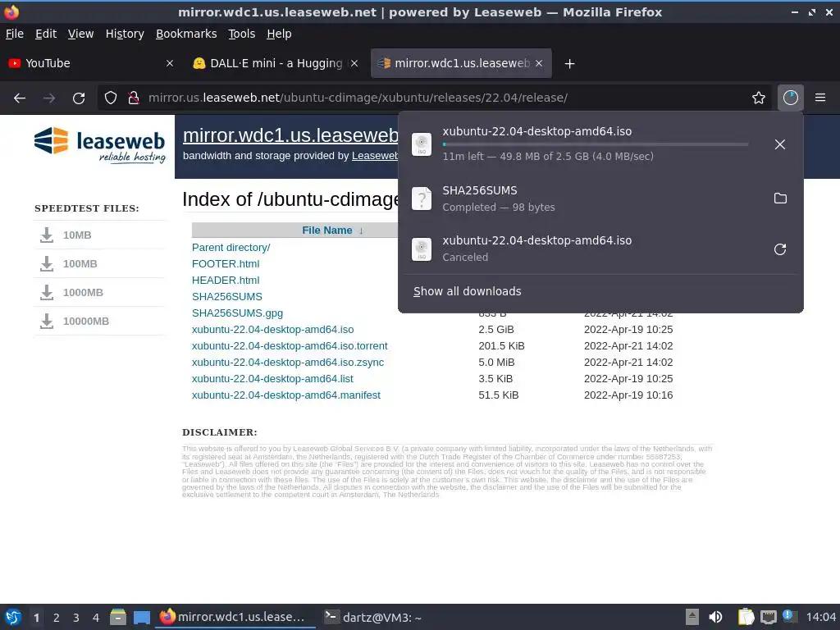This screenshot has width=840, height=630.
Task: Open the xubuntu .iso.torrent link
Action: [290, 346]
